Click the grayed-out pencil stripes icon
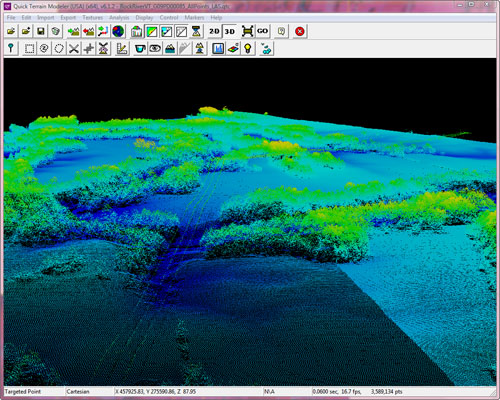The height and width of the screenshot is (400, 500). point(185,49)
